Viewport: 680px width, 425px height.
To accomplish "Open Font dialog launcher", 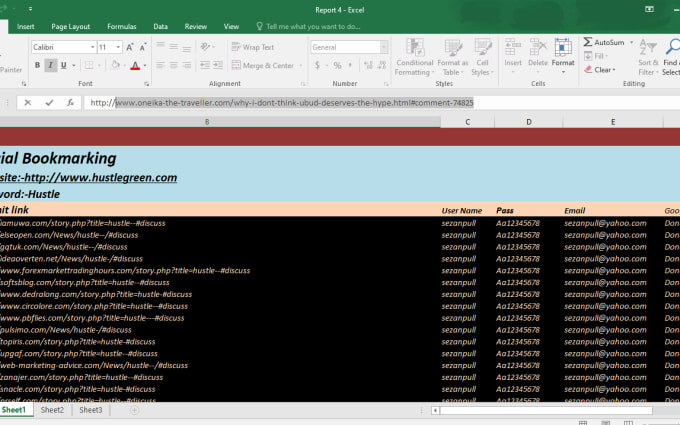I will (x=147, y=84).
